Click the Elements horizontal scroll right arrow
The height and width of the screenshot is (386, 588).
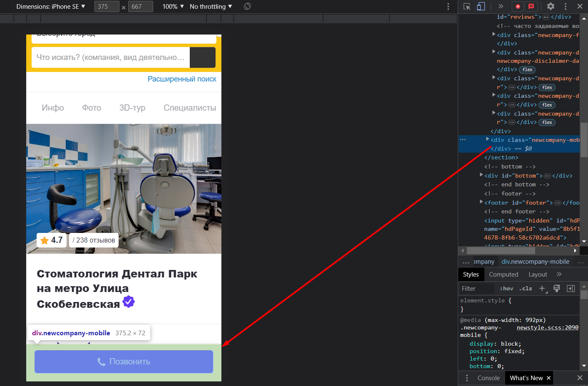pyautogui.click(x=575, y=250)
